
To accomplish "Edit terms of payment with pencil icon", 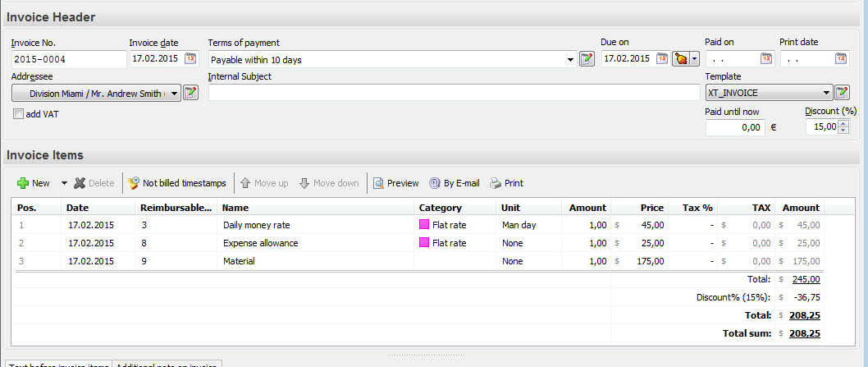I will click(x=587, y=59).
